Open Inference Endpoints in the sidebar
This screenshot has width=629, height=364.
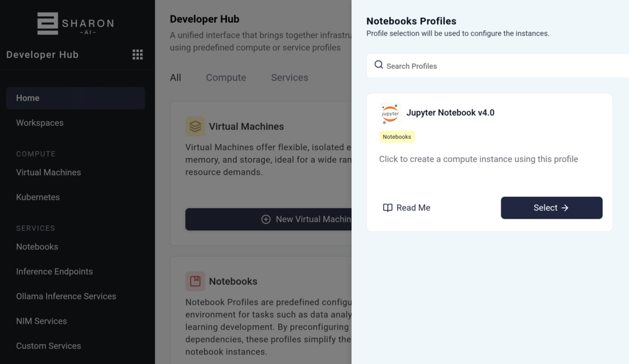point(54,272)
